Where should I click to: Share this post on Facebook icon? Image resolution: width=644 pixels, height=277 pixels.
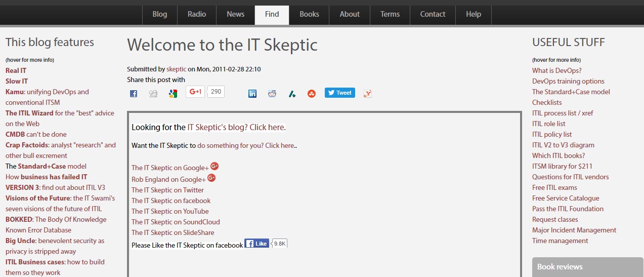click(x=134, y=94)
